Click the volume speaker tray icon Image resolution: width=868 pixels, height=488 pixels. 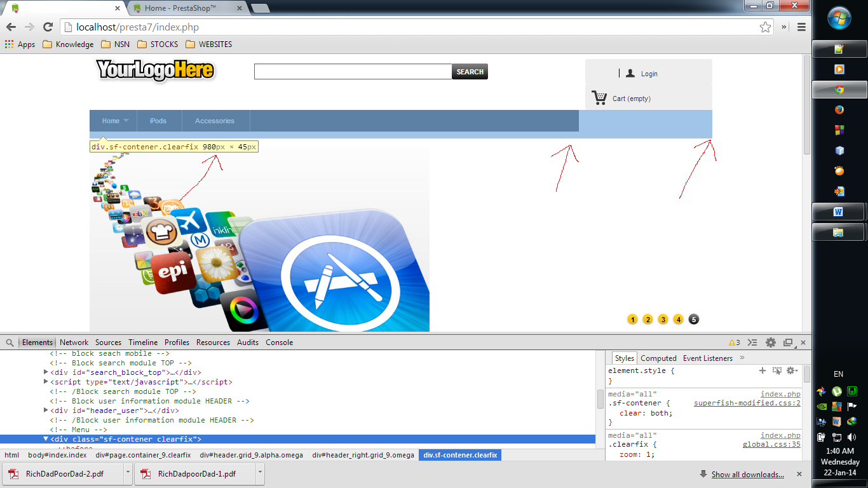(x=852, y=437)
